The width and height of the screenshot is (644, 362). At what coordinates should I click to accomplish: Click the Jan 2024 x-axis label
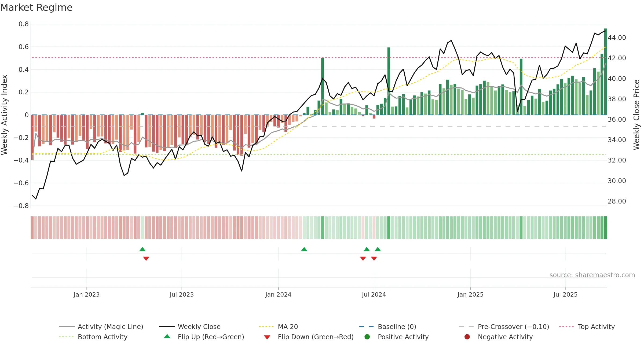(x=278, y=294)
